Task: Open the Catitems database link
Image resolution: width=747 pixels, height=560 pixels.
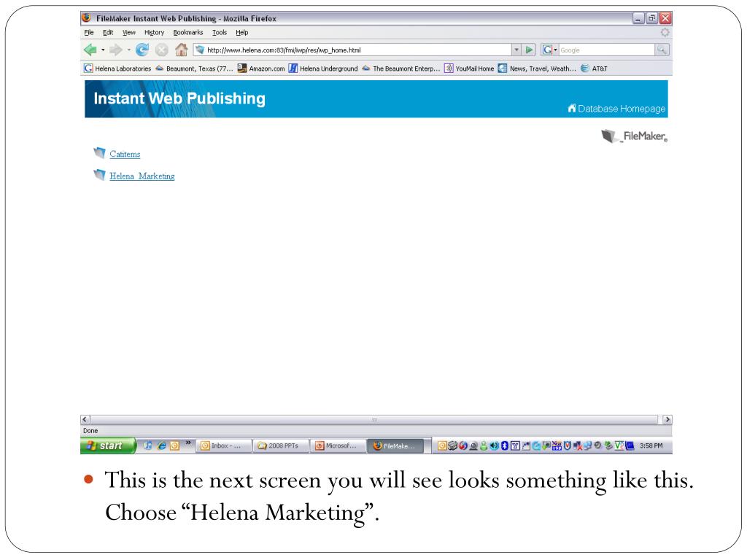Action: (125, 154)
